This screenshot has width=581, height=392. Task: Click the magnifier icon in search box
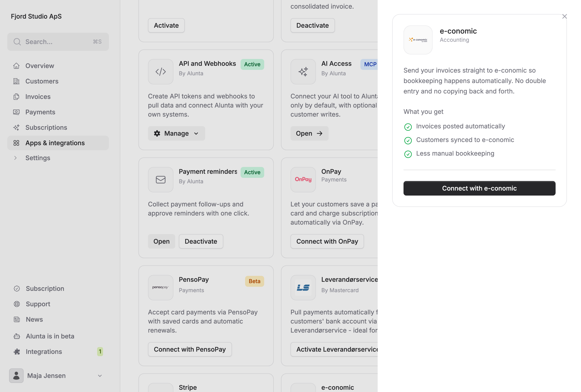[17, 42]
